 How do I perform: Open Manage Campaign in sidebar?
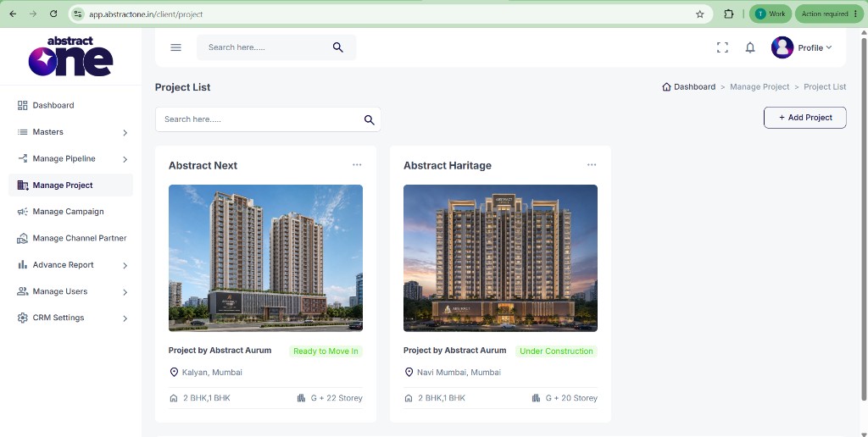tap(68, 212)
